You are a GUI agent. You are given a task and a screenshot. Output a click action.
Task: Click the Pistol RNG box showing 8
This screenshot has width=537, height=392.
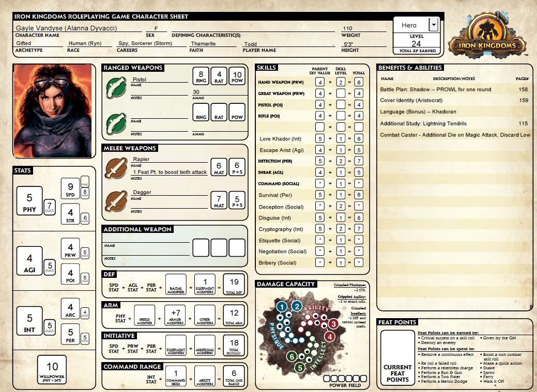[x=201, y=76]
